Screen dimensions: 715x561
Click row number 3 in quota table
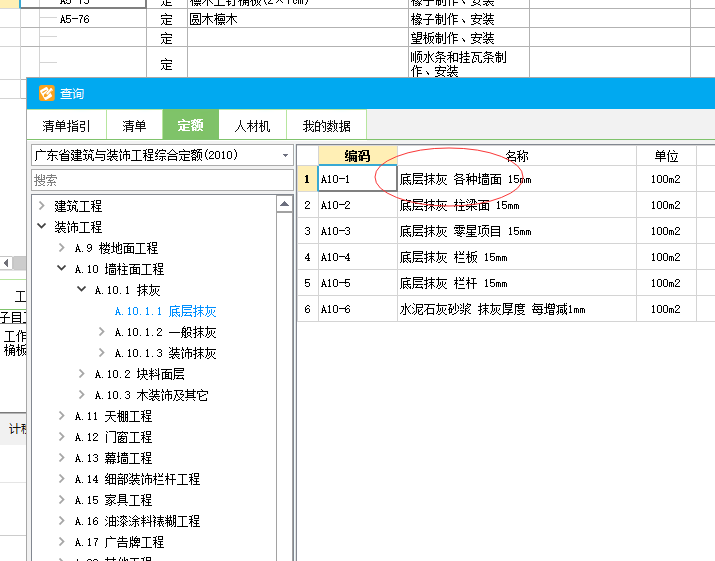pos(307,231)
